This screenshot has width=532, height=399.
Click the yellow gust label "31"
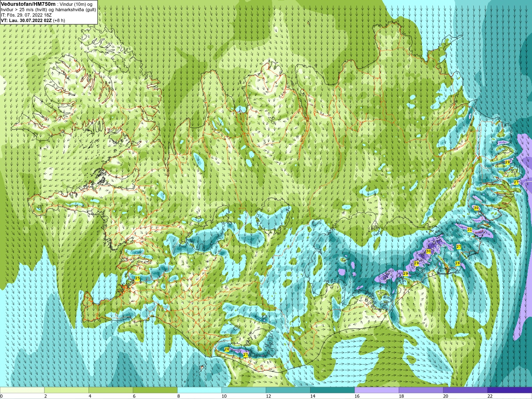coord(469,229)
